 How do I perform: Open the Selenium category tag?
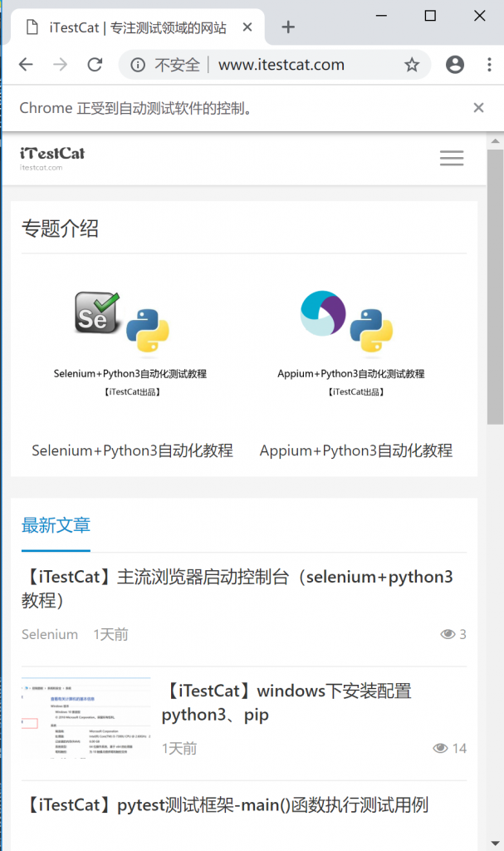[49, 634]
